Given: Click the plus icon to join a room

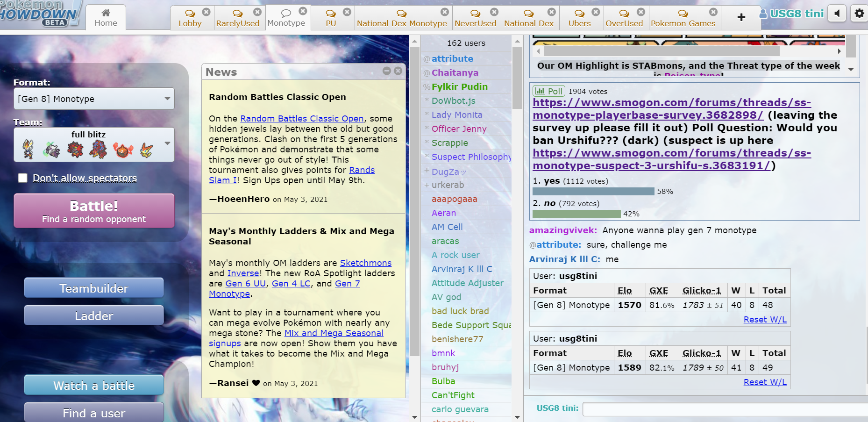Looking at the screenshot, I should 741,17.
